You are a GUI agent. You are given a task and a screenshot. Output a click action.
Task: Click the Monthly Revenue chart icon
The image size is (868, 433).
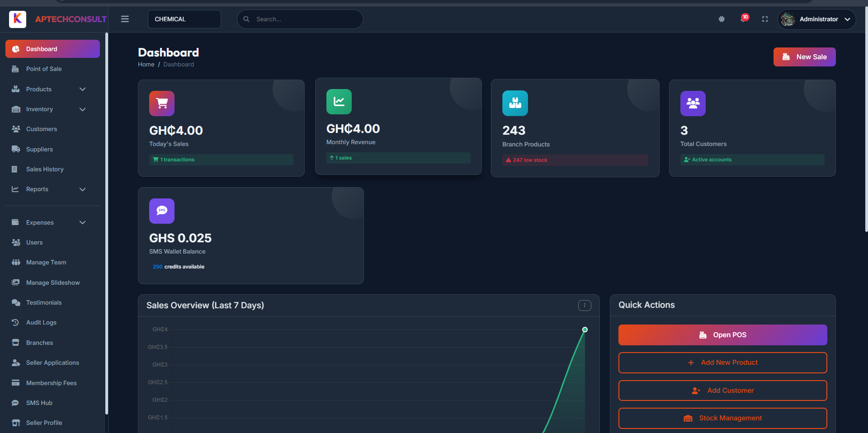pyautogui.click(x=339, y=102)
